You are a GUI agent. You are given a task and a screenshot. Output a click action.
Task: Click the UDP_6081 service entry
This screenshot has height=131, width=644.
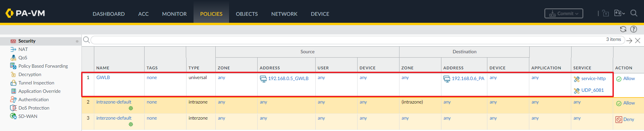click(592, 90)
